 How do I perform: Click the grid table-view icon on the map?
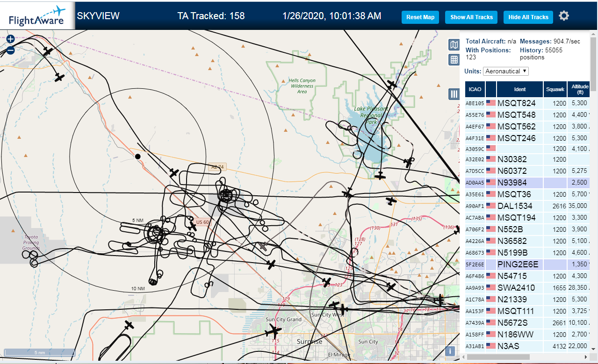tap(454, 60)
